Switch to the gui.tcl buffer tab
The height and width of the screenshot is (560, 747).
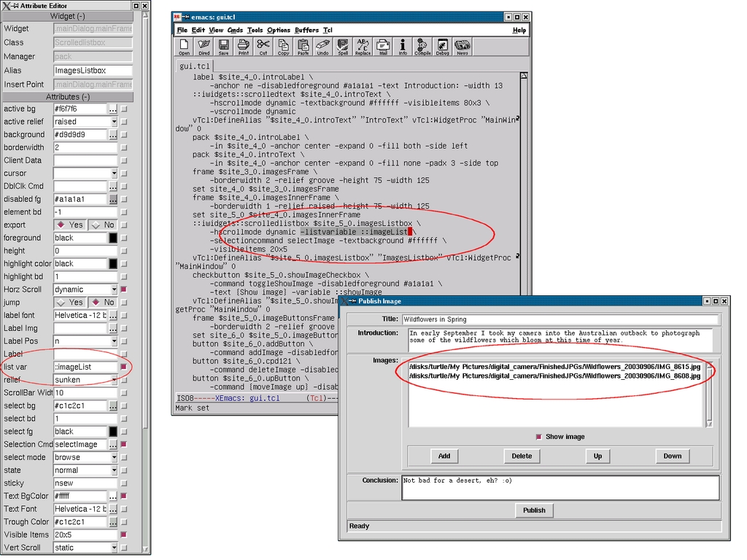pyautogui.click(x=195, y=66)
